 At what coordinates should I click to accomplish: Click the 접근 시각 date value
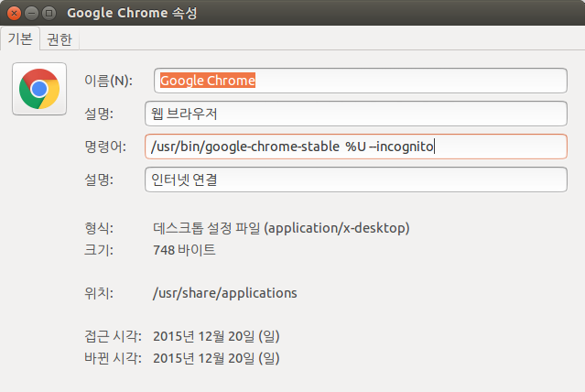coord(216,336)
